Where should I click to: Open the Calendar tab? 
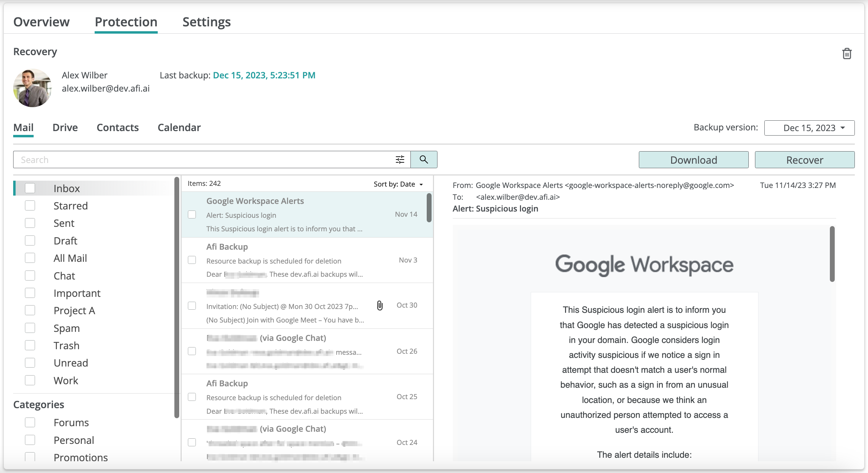tap(179, 127)
